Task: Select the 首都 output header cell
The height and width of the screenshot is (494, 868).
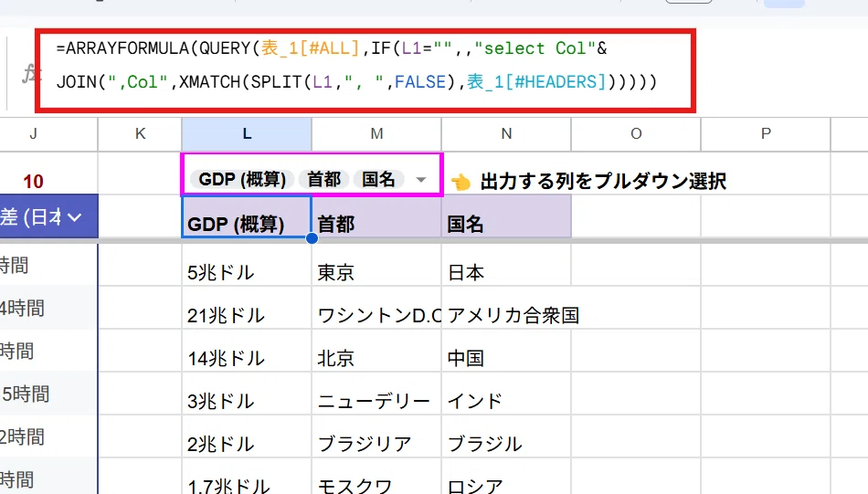Action: (x=376, y=216)
